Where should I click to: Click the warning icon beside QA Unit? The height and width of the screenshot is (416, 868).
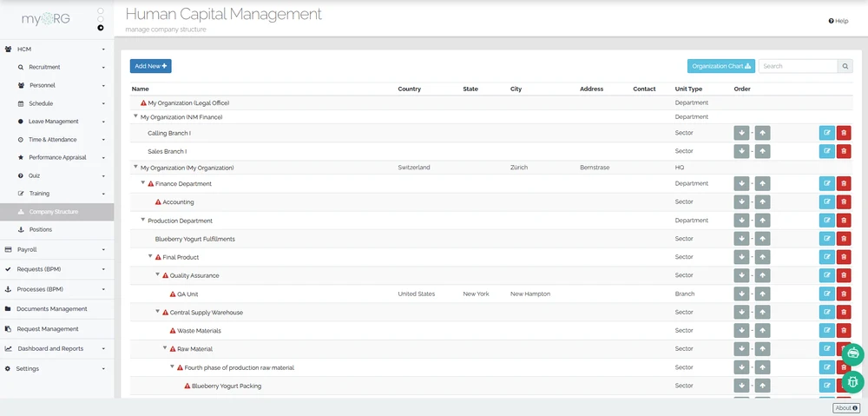[173, 294]
